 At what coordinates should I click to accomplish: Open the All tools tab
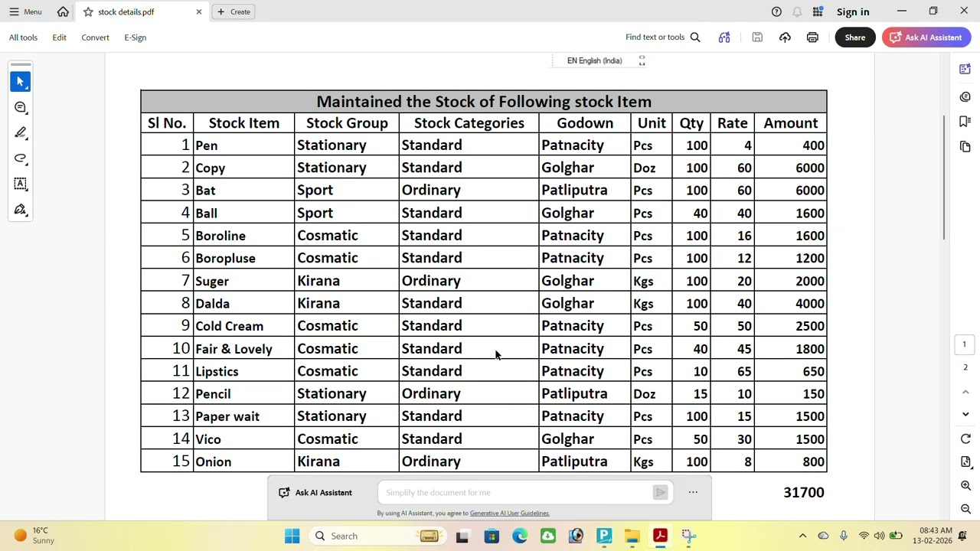[x=23, y=37]
